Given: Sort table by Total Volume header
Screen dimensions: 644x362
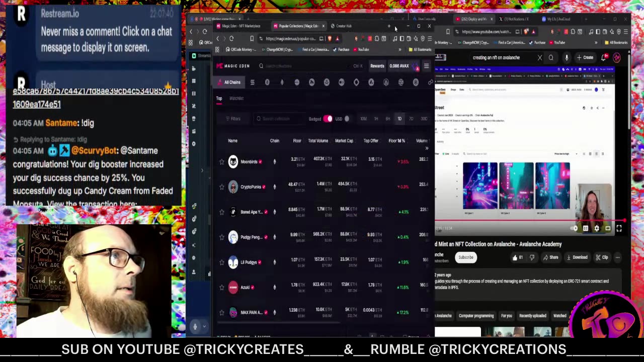Looking at the screenshot, I should click(x=318, y=141).
